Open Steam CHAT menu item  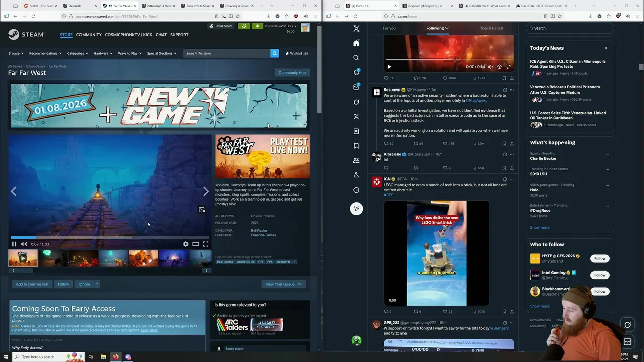point(161,35)
